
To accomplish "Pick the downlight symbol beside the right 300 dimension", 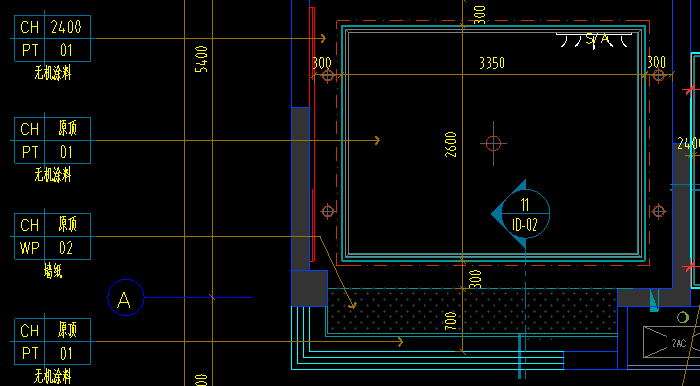I will click(659, 75).
